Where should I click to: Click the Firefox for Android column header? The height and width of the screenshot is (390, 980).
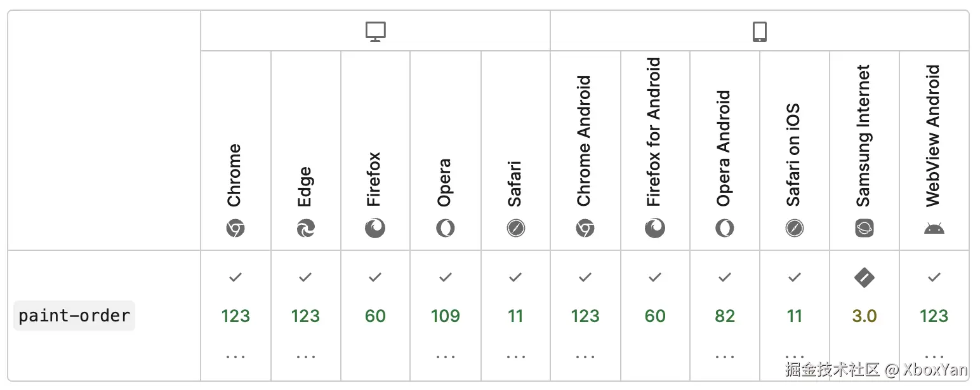[655, 132]
